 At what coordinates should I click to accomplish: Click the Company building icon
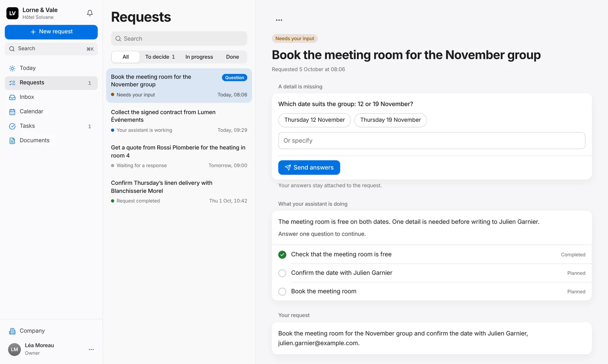tap(12, 331)
